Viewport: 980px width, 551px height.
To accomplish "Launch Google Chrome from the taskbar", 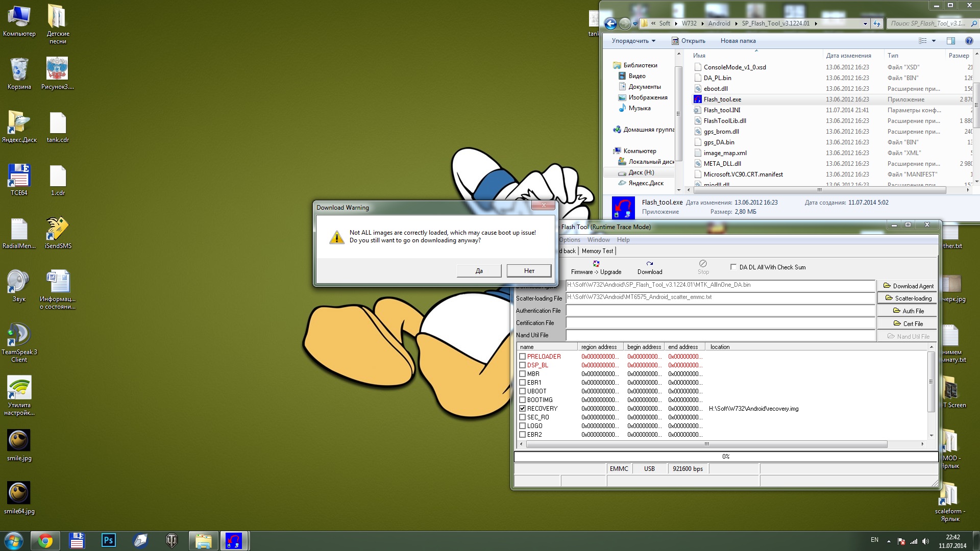I will 45,540.
